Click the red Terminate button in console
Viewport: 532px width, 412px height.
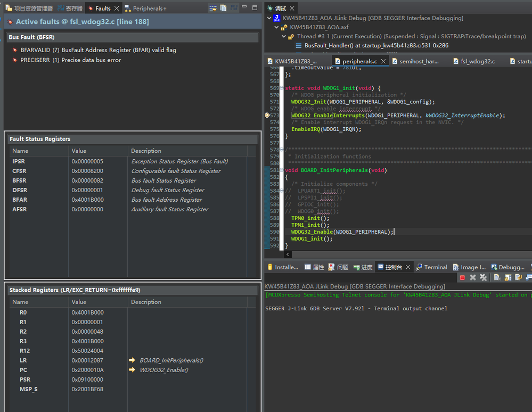click(462, 277)
